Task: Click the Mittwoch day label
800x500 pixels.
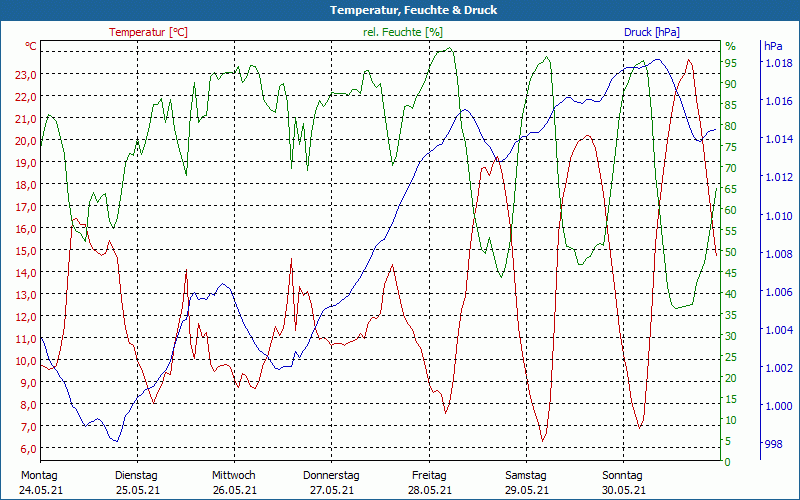Action: [234, 475]
